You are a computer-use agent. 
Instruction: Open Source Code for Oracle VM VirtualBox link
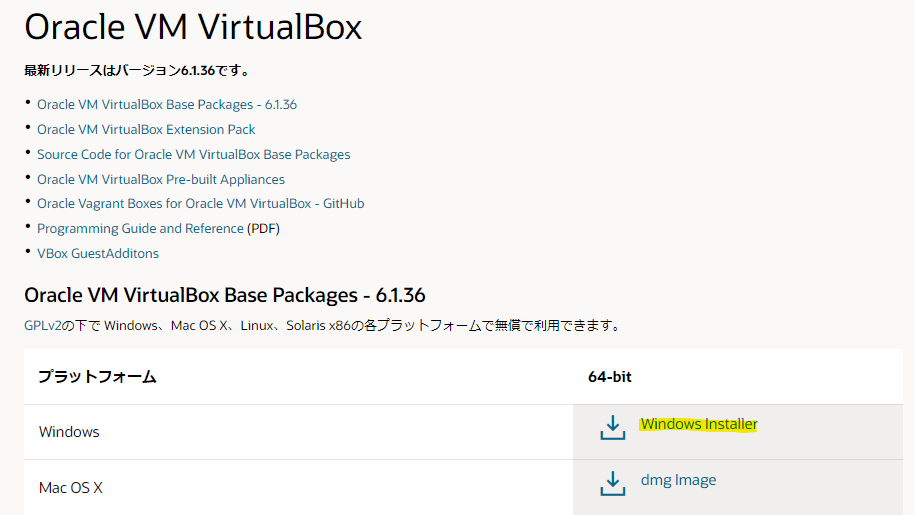point(193,155)
